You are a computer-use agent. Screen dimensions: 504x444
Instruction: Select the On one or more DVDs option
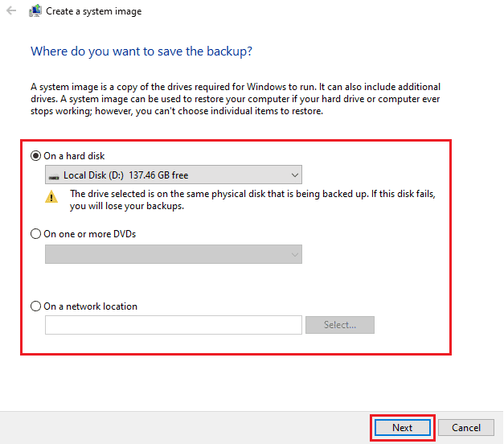tap(35, 233)
